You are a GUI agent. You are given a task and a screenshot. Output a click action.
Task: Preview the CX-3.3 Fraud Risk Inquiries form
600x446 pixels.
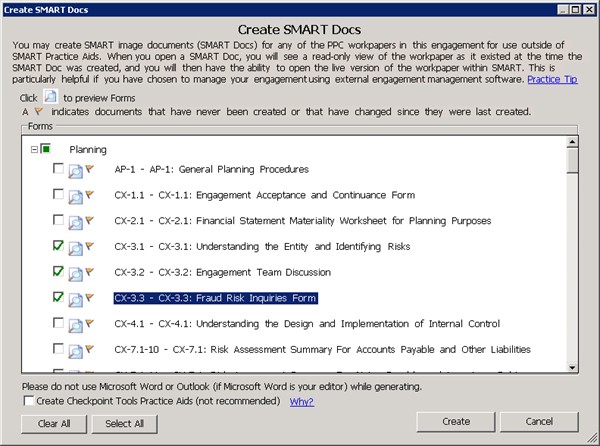coord(76,298)
